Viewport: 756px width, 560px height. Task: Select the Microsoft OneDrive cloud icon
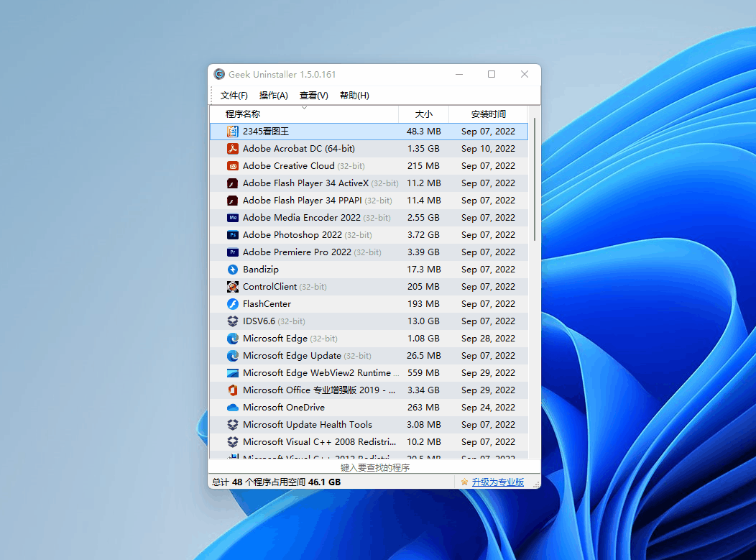tap(232, 408)
